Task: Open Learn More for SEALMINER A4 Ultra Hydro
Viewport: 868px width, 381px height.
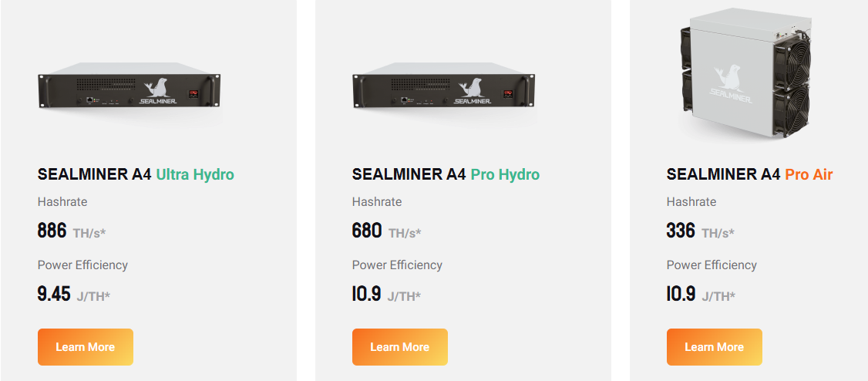Action: tap(86, 347)
